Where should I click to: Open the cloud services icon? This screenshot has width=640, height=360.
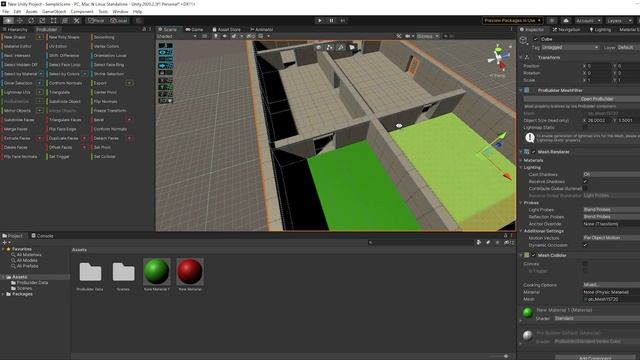(x=566, y=20)
